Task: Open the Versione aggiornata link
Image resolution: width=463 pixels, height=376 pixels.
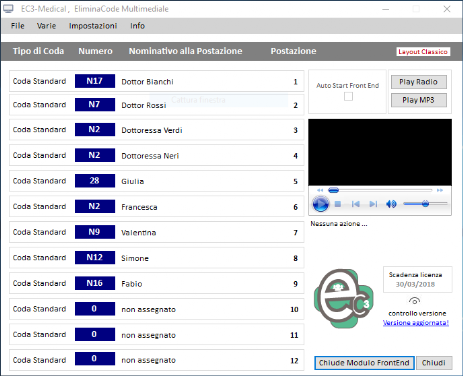Action: pos(416,323)
